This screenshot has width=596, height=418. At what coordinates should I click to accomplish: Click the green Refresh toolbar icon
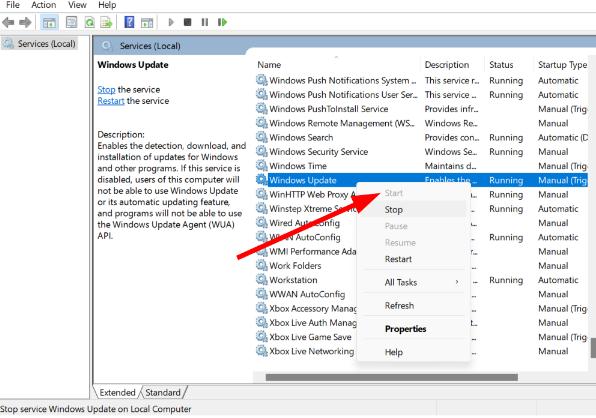89,22
